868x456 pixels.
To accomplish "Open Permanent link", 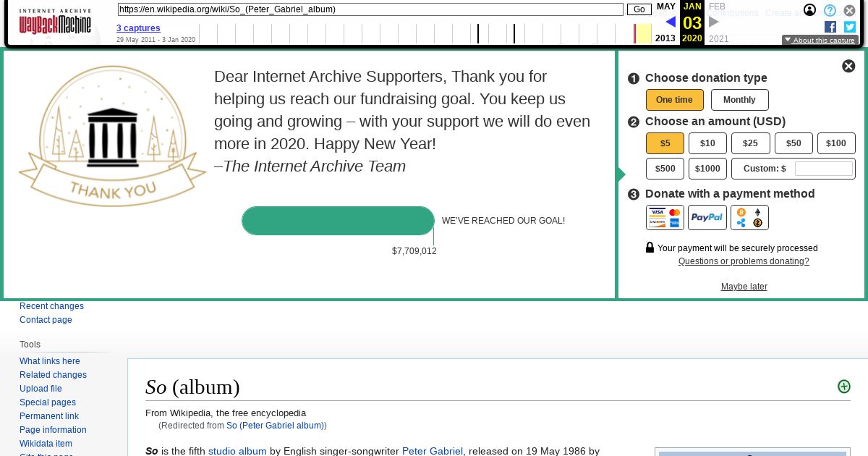I will (x=49, y=416).
